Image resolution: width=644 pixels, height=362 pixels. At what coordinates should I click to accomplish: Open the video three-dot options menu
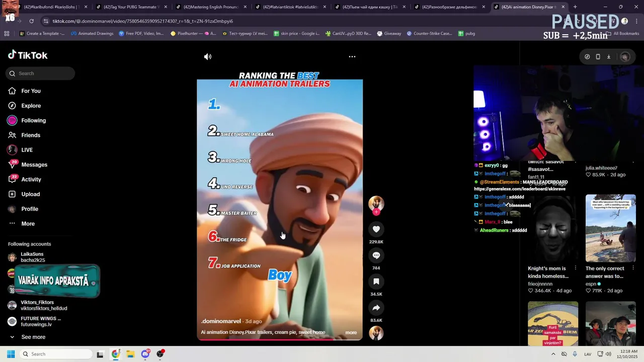pyautogui.click(x=352, y=57)
